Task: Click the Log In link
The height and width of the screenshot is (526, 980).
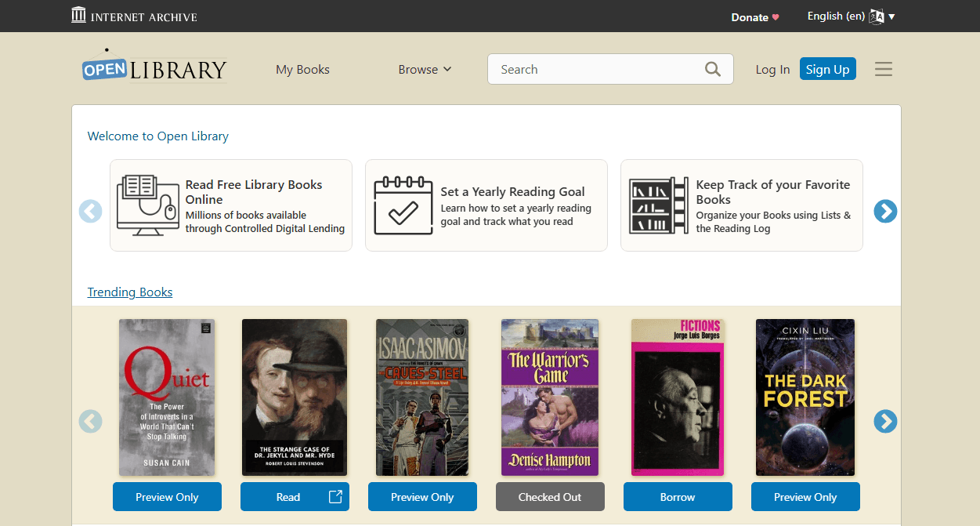Action: (772, 69)
